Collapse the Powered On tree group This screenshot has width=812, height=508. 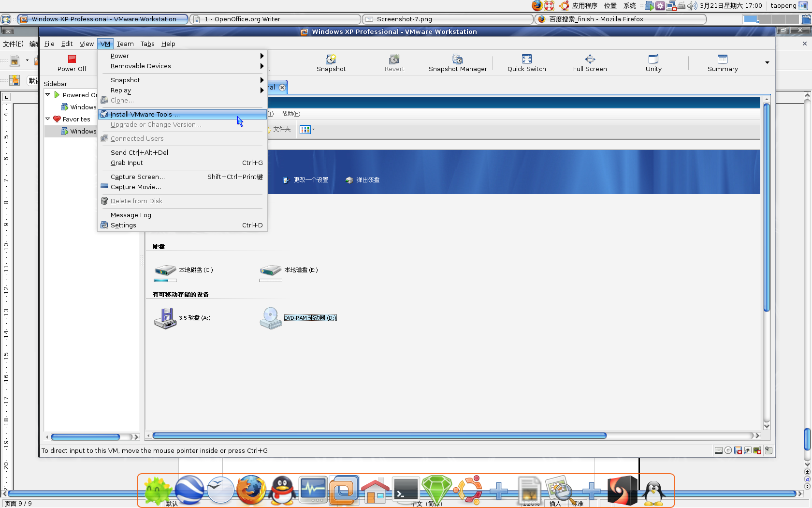click(x=48, y=95)
